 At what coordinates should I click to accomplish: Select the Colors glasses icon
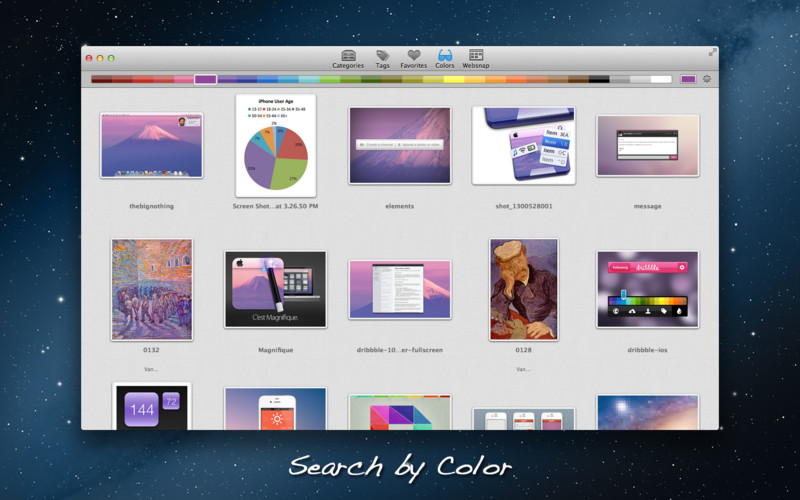coord(445,57)
